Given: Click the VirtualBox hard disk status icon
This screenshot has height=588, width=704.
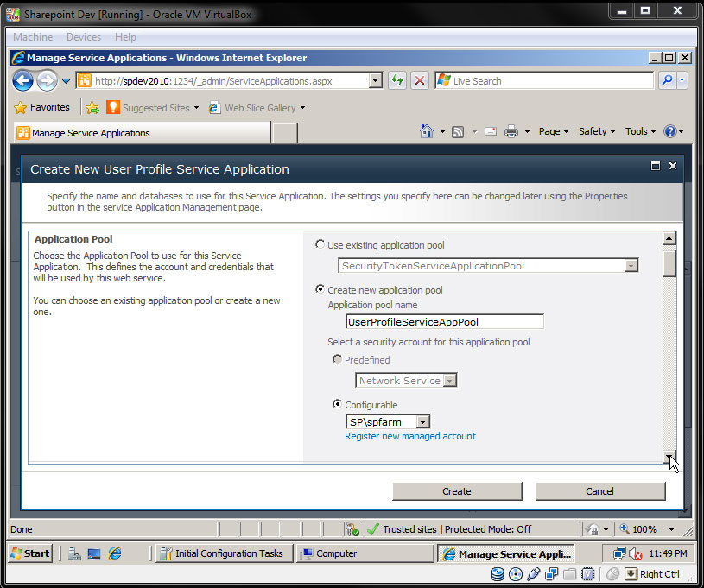Looking at the screenshot, I should click(x=497, y=574).
